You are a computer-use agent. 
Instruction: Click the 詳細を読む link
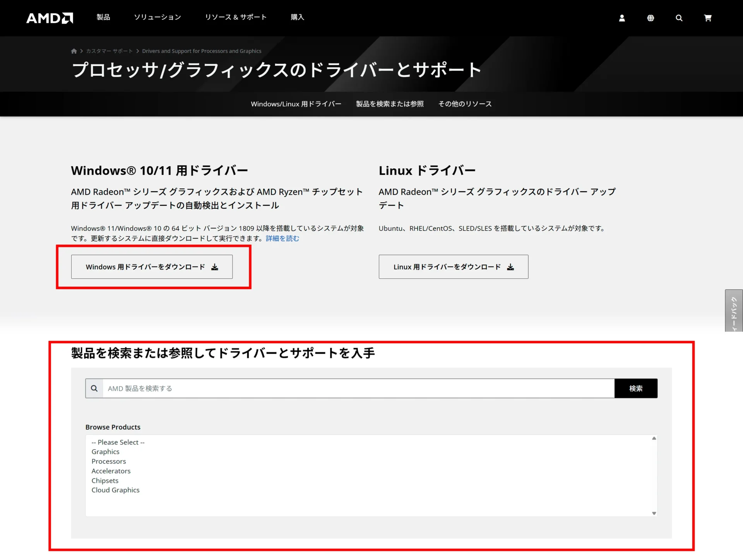pos(282,238)
